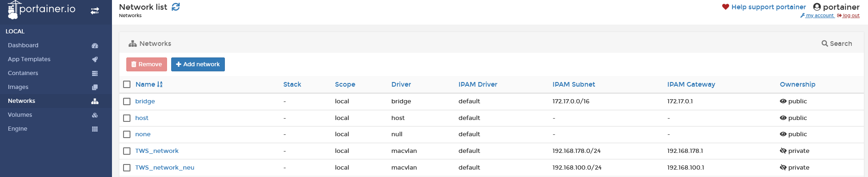Click the eye icon on the host row
The width and height of the screenshot is (868, 177).
tap(783, 118)
